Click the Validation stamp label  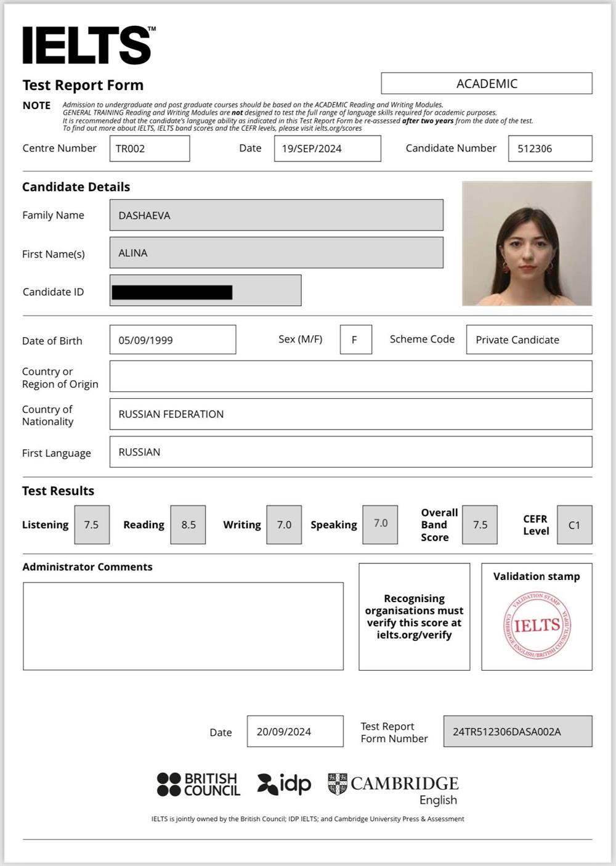pos(537,576)
